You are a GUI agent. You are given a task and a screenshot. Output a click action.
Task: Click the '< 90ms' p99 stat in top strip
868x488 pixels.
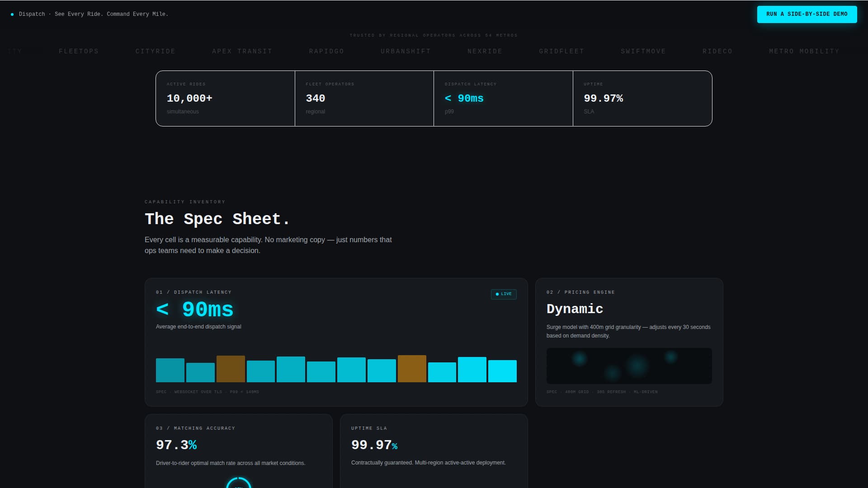click(x=503, y=99)
